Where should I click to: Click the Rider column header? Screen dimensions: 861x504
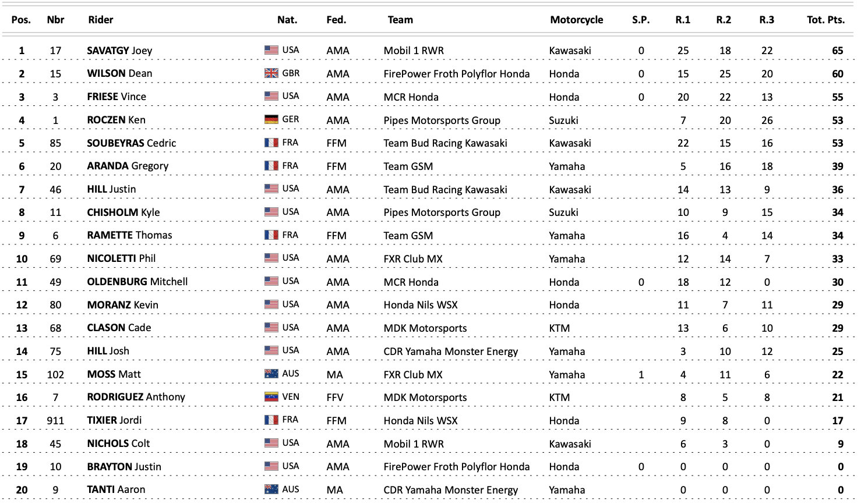(101, 20)
